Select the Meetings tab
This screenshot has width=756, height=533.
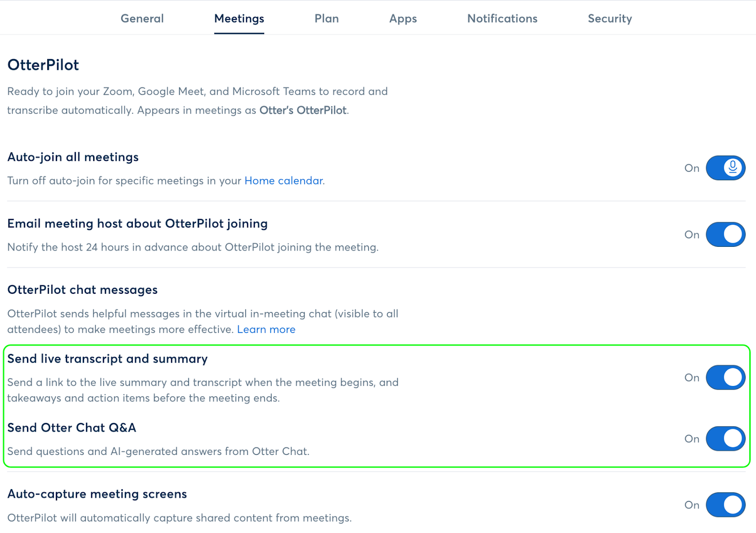[x=239, y=18]
